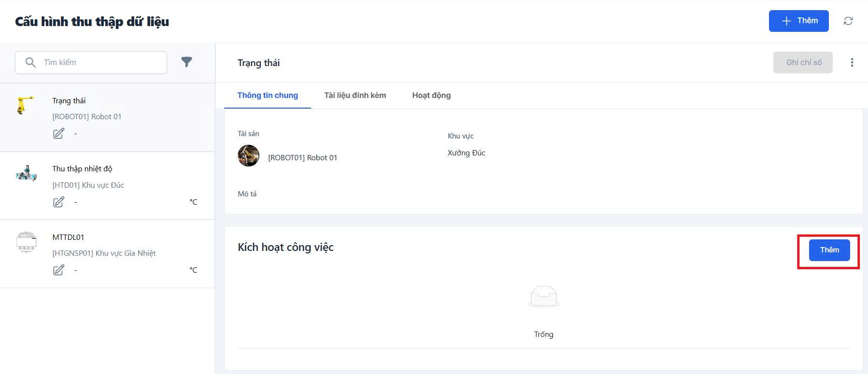Click the top blue Thêm button with plus

(798, 21)
